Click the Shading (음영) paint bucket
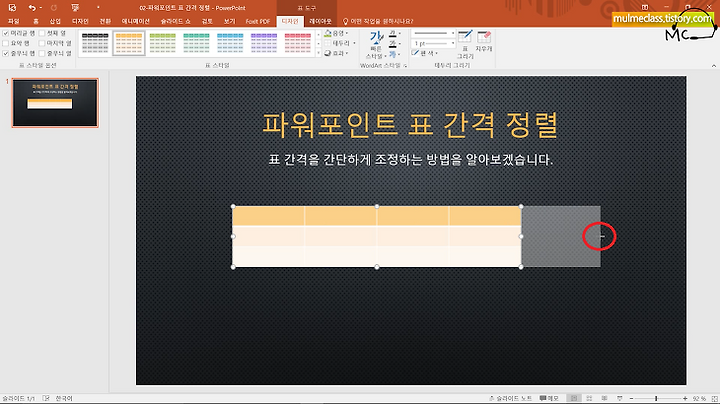 pyautogui.click(x=328, y=33)
